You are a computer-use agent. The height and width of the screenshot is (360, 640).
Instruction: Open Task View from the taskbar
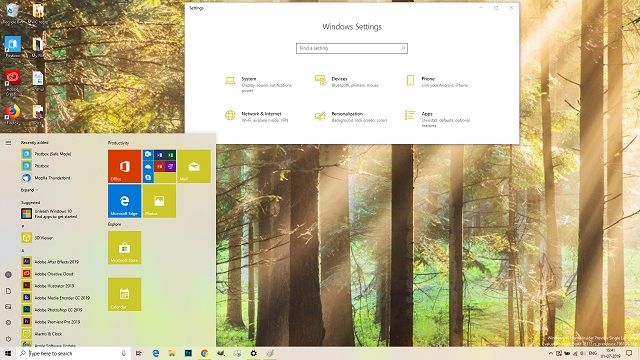[x=139, y=353]
